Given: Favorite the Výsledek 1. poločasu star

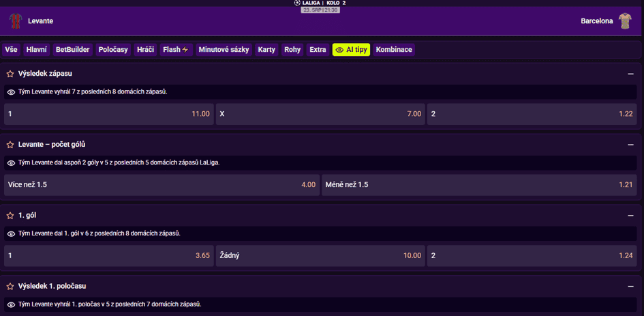Looking at the screenshot, I should coord(10,287).
